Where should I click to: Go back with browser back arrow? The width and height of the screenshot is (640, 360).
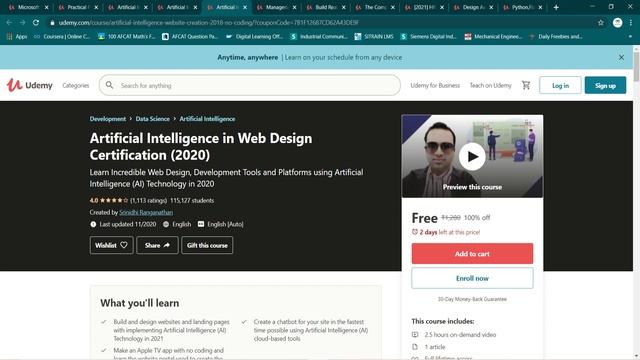click(9, 22)
